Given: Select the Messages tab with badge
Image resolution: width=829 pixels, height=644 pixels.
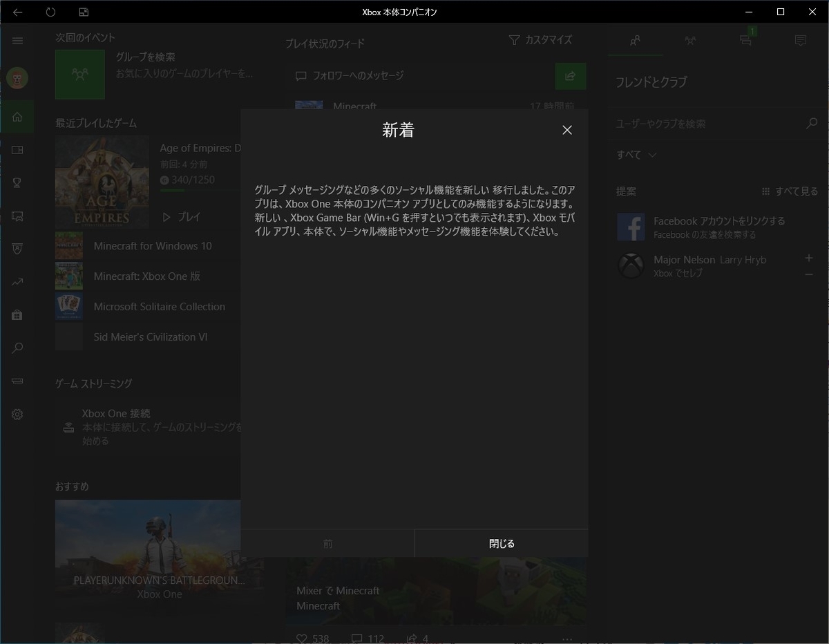Looking at the screenshot, I should [745, 40].
